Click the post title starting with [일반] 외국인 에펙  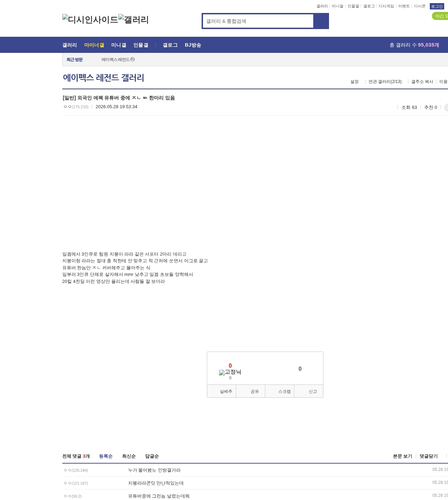point(119,98)
